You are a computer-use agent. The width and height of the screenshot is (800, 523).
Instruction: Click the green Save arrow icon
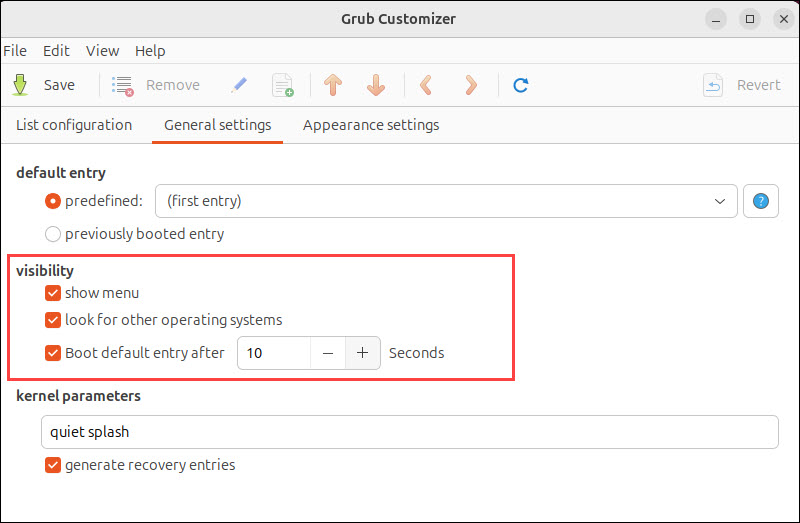(20, 85)
